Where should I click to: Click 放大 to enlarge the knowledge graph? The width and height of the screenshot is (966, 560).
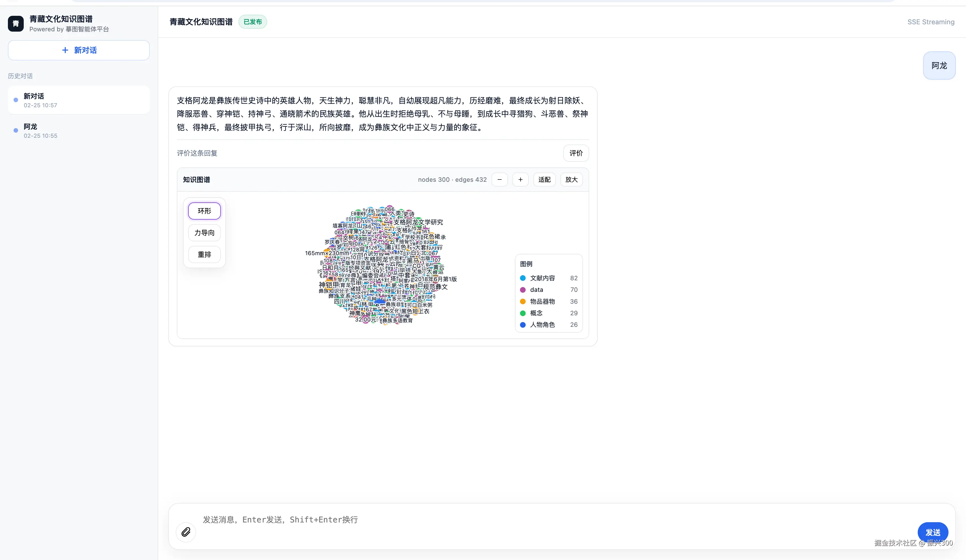571,179
